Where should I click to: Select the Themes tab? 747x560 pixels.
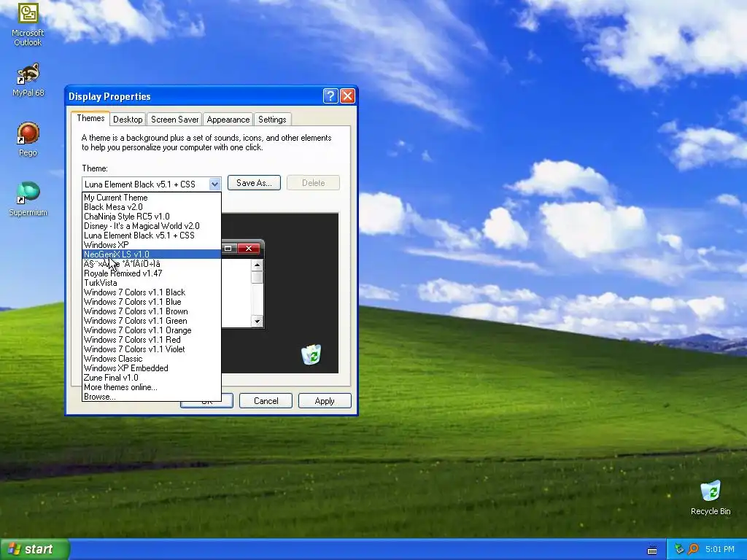tap(90, 118)
